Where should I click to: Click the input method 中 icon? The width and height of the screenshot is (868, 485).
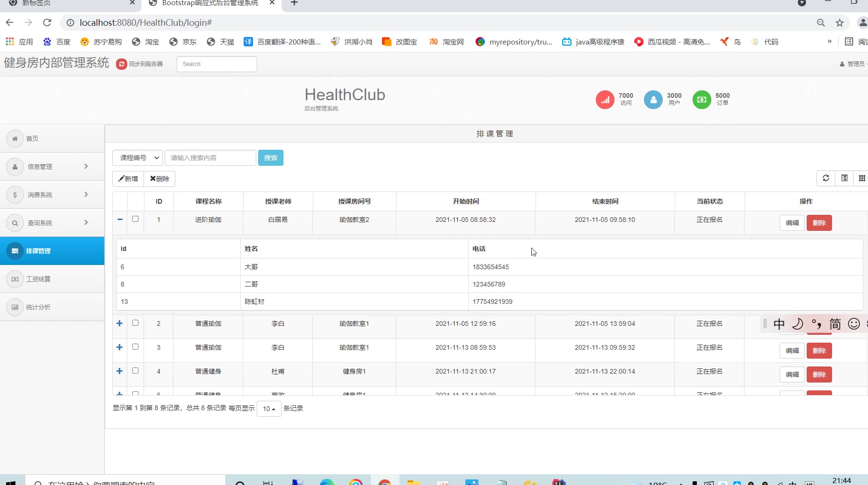click(779, 324)
